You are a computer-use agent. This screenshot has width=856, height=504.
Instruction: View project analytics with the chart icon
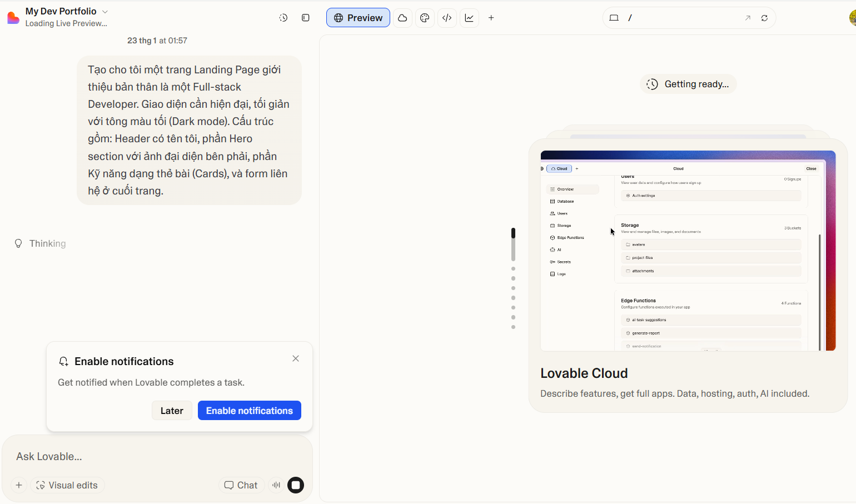tap(469, 17)
